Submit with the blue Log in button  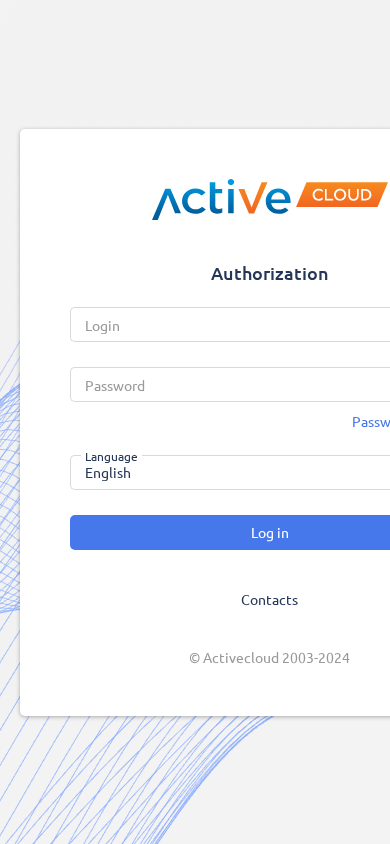pyautogui.click(x=230, y=532)
